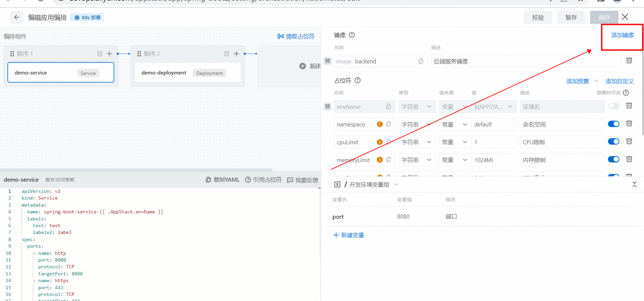Click the horizontal scrollbar under the canvas
This screenshot has height=301, width=644.
coord(136,170)
